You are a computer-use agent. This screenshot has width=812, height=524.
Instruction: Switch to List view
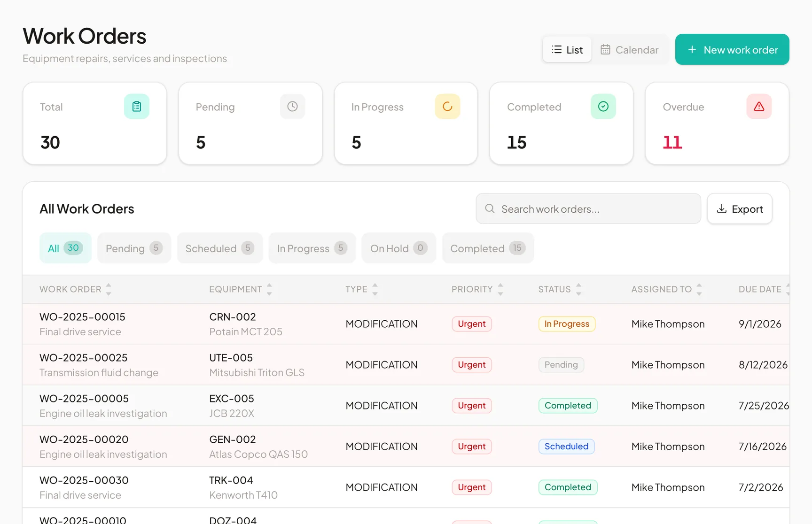point(567,49)
